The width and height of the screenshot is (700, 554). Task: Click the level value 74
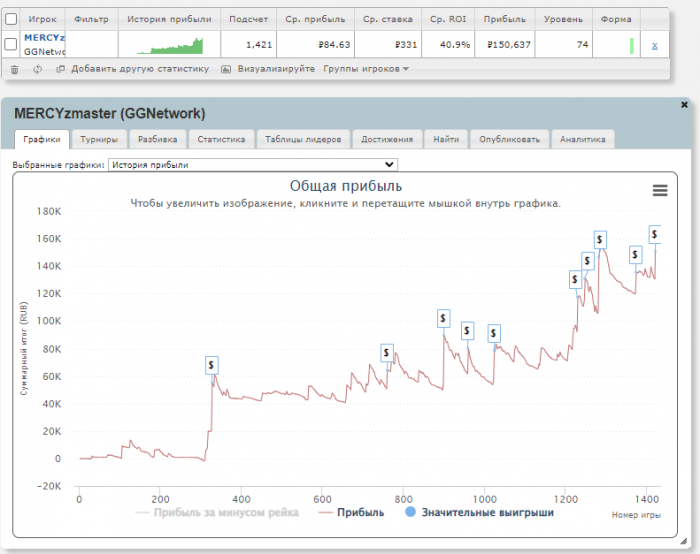(x=582, y=45)
